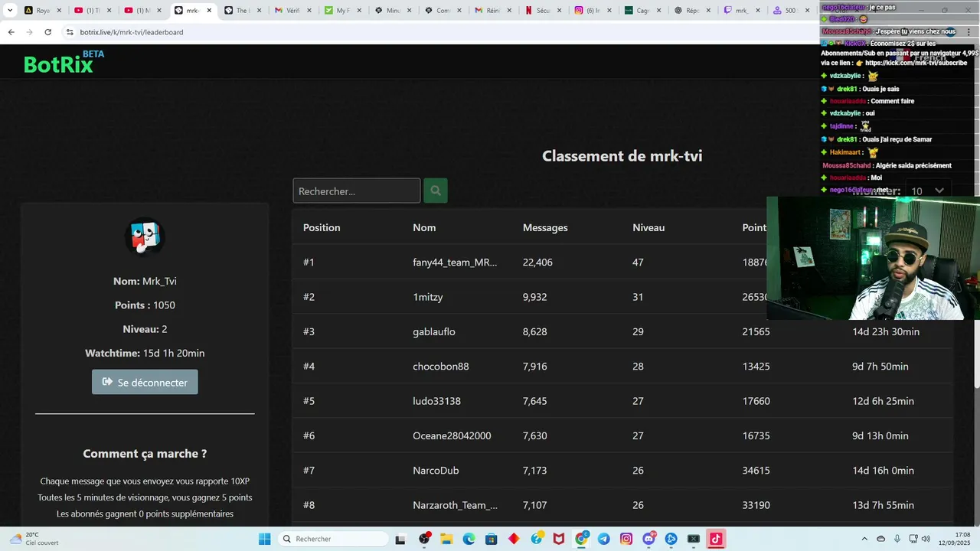Click the 34615 points cell

pyautogui.click(x=756, y=471)
